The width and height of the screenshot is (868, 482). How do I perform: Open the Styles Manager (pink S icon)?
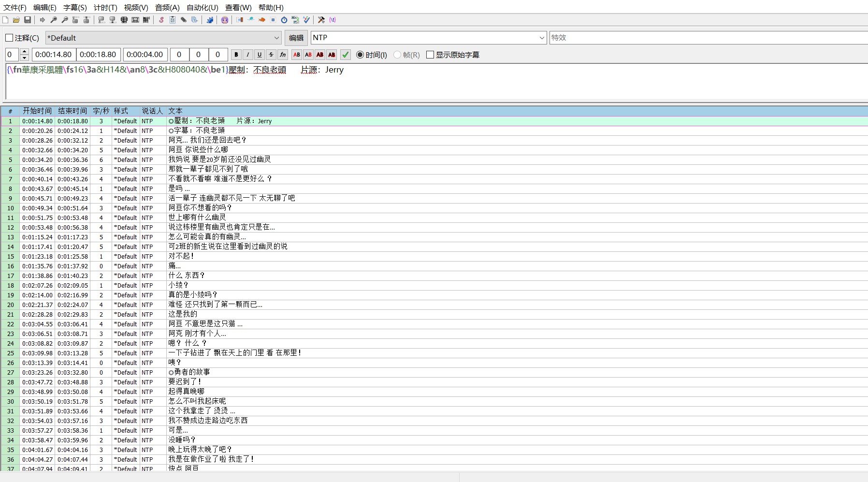(x=161, y=20)
